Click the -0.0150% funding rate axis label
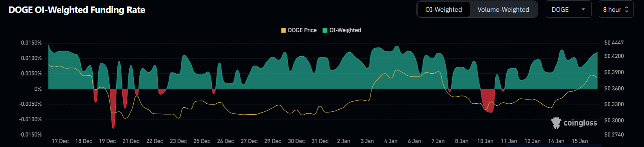Viewport: 644px width, 147px height. pyautogui.click(x=30, y=134)
